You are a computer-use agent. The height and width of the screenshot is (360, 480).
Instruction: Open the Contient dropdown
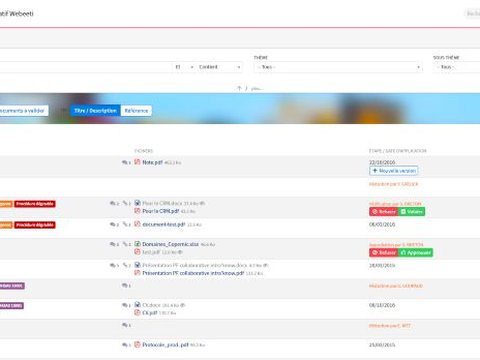point(219,67)
